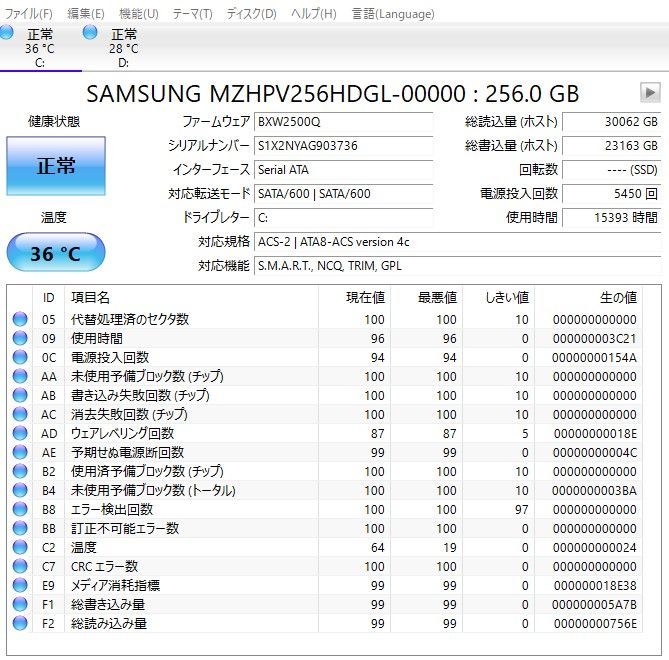
Task: Click the 現在値 column header
Action: click(354, 297)
